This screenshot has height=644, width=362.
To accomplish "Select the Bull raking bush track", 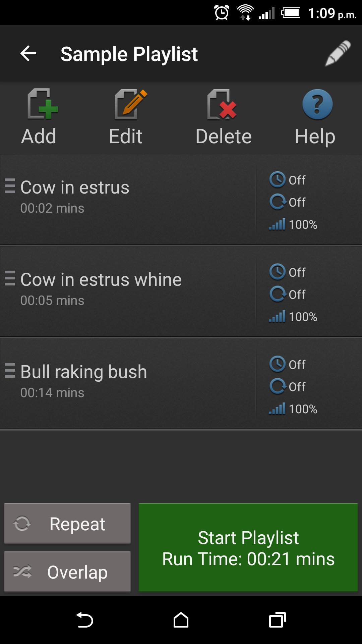I will pos(127,384).
